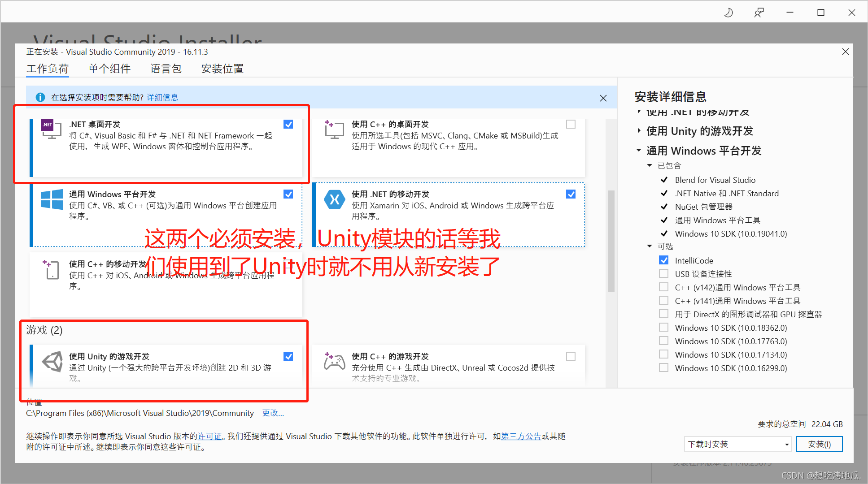The image size is (868, 484).
Task: Switch to the 单个组件 tab
Action: point(109,69)
